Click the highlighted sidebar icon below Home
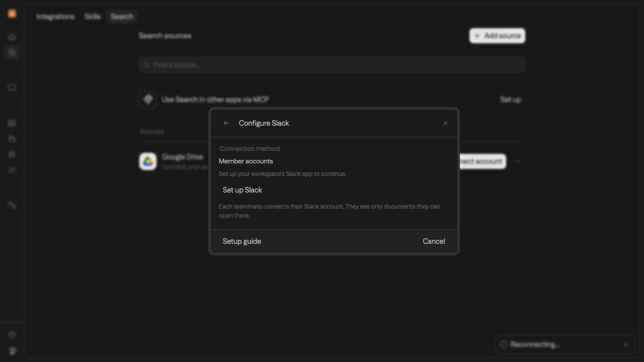Viewport: 644px width, 362px height. 12,52
